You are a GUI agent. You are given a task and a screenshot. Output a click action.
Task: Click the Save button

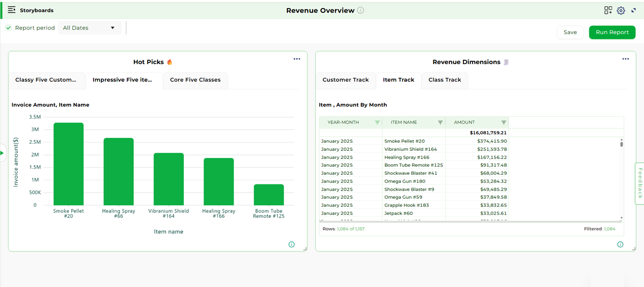click(x=570, y=32)
